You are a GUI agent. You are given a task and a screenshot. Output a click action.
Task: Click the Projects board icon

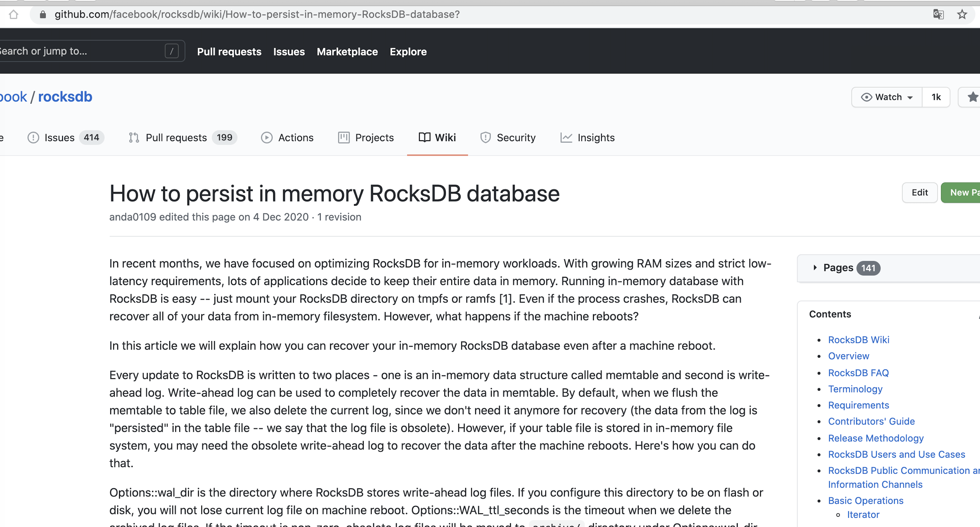pyautogui.click(x=343, y=138)
